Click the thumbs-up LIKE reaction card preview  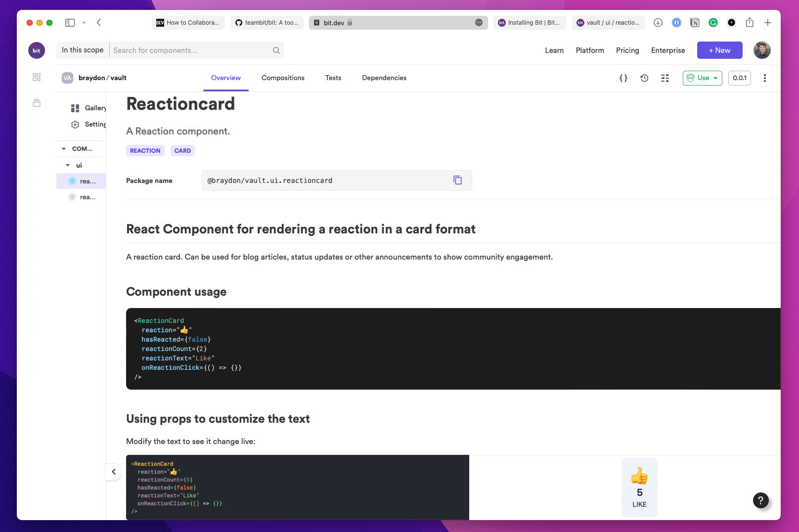[639, 487]
